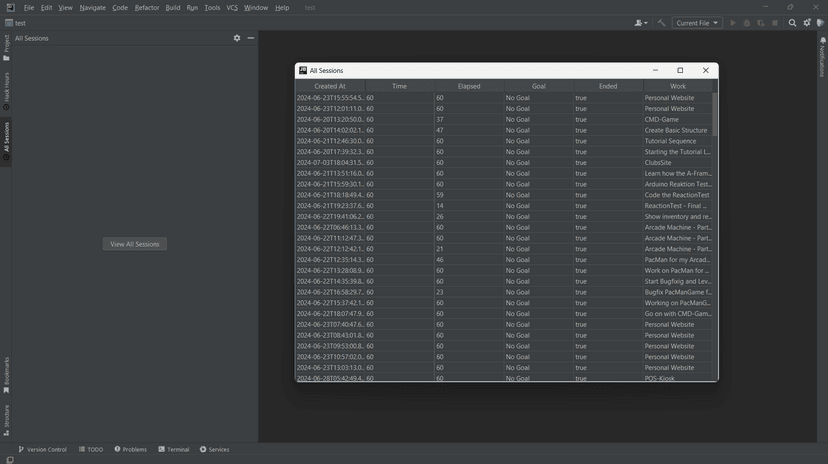Expand the Current File run configuration dropdown
The image size is (828, 464).
pos(697,23)
